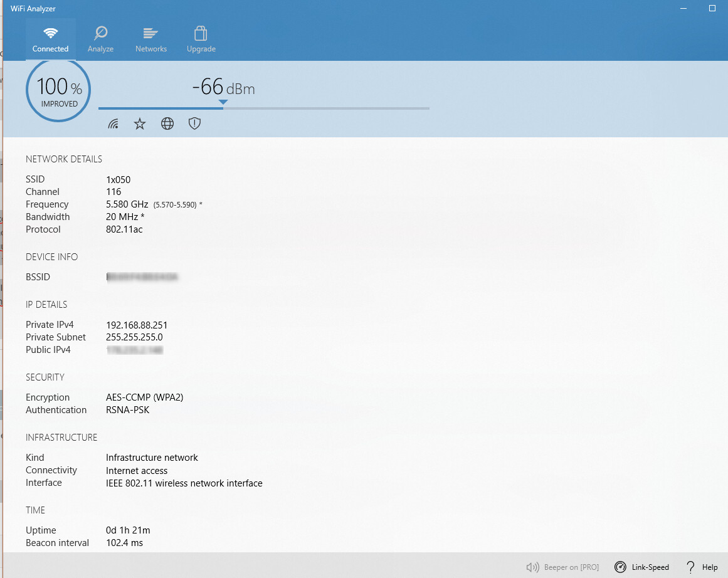Select beacon interval 102.4 ms
The image size is (728, 578).
[x=124, y=543]
